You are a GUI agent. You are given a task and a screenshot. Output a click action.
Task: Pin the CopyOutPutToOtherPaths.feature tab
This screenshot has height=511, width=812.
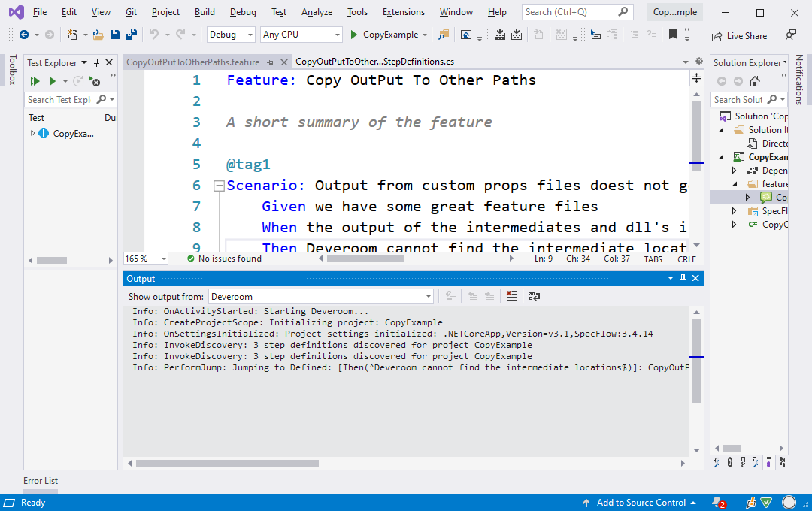tap(271, 62)
